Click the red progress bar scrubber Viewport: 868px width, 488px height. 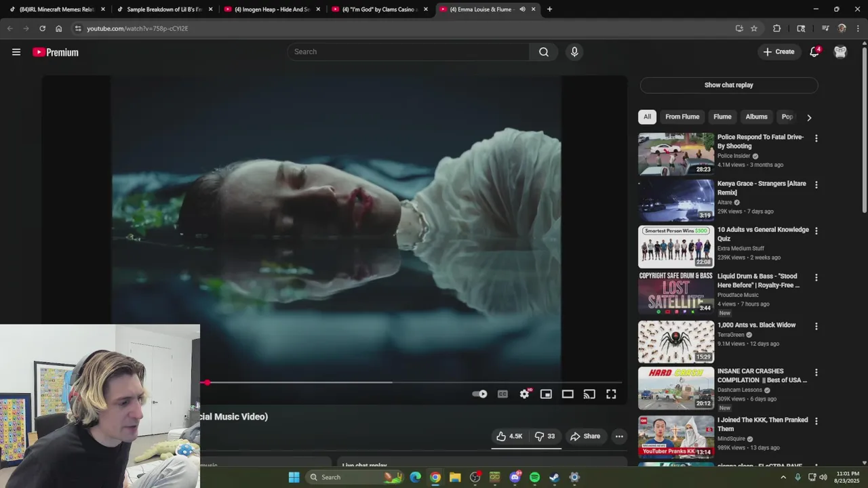(x=207, y=383)
